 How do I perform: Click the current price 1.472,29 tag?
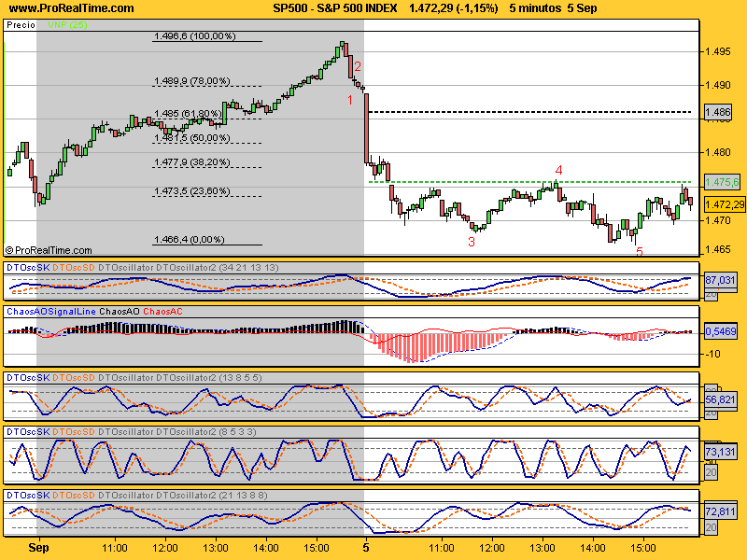(725, 204)
